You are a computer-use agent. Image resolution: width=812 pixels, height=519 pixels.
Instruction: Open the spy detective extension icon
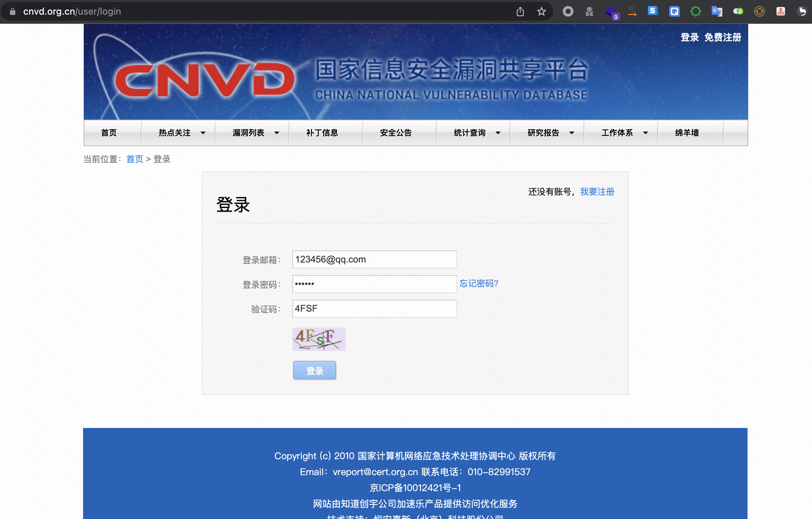589,12
